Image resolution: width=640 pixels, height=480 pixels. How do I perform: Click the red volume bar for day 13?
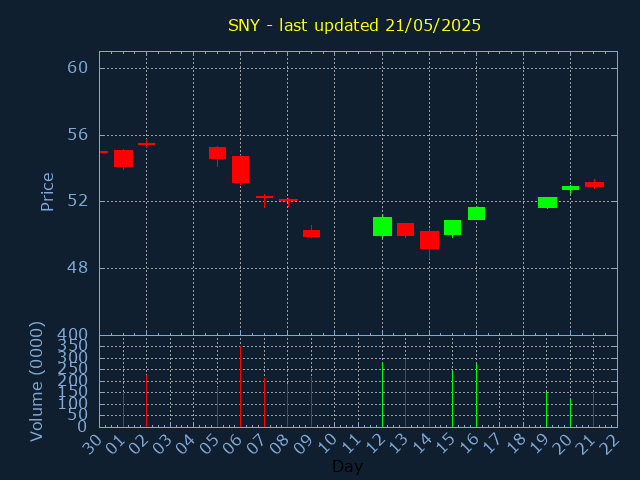click(405, 393)
